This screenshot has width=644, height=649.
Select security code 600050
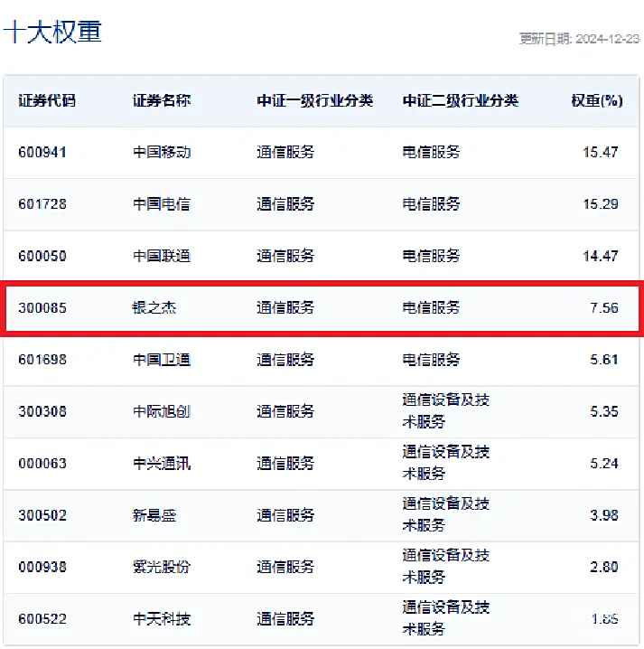pyautogui.click(x=42, y=256)
